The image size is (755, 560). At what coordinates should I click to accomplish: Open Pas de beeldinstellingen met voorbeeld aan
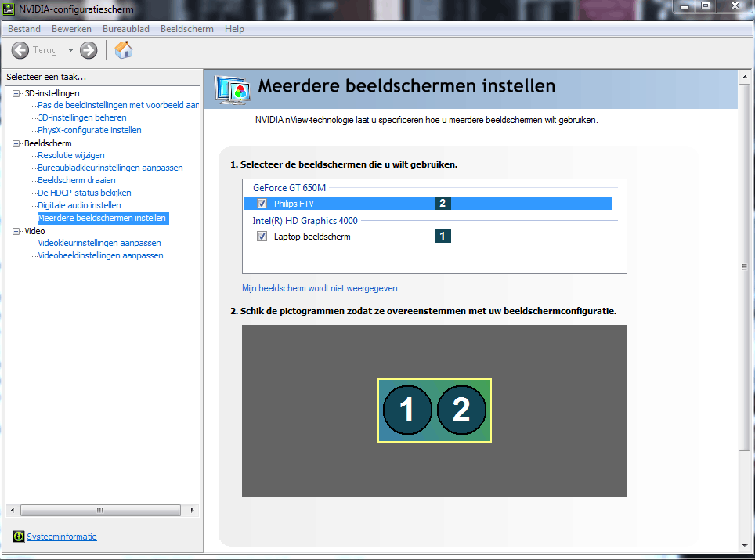118,105
